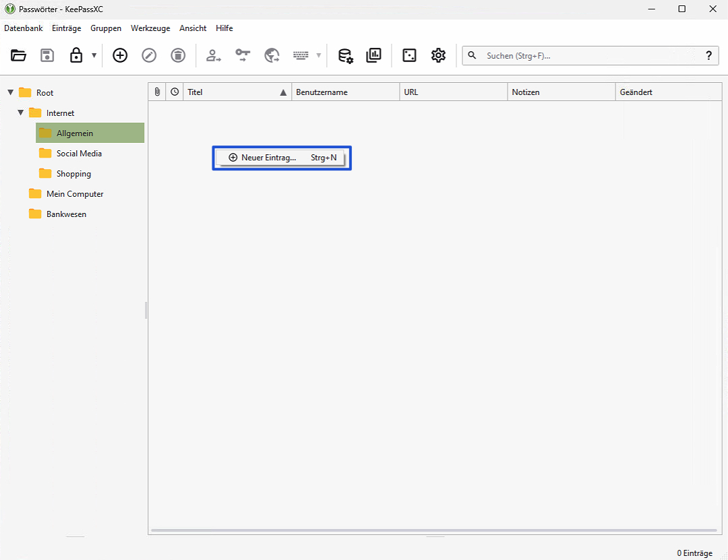Select the Bankwesen group
The image size is (728, 560).
(66, 214)
